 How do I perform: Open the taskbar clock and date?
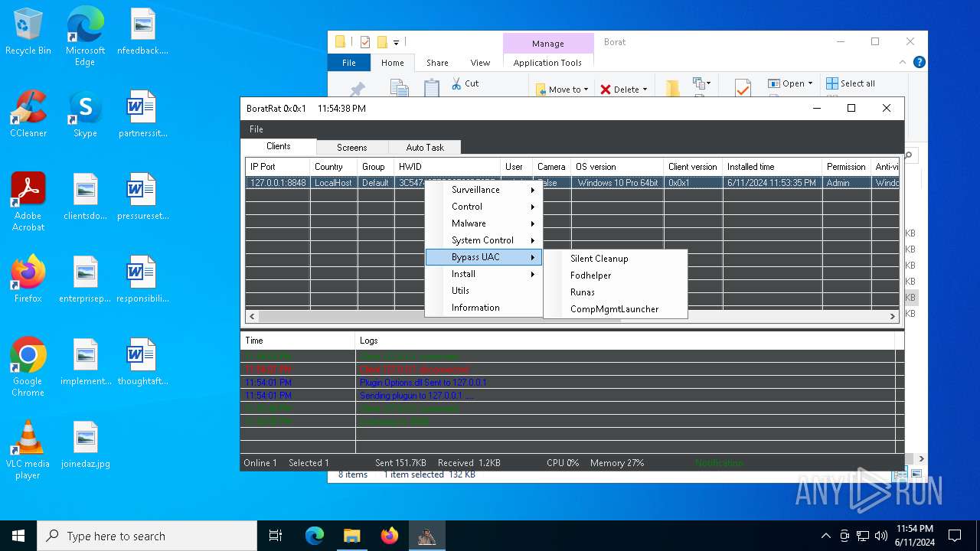914,536
